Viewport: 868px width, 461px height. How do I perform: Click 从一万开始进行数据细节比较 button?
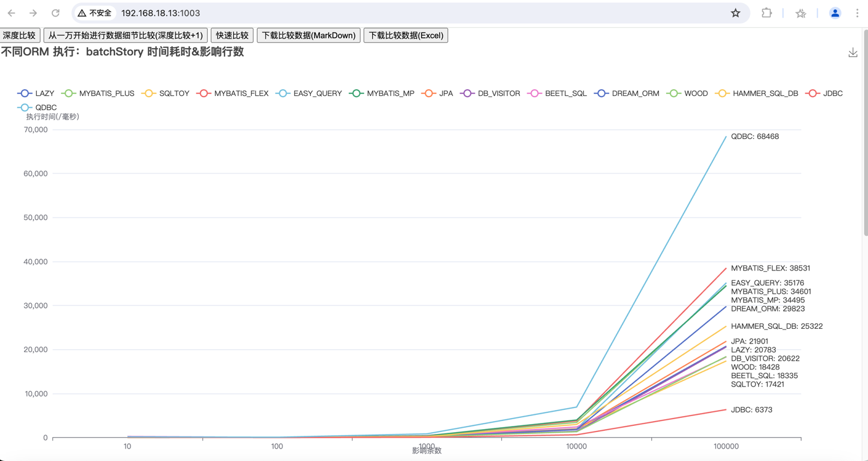tap(125, 36)
